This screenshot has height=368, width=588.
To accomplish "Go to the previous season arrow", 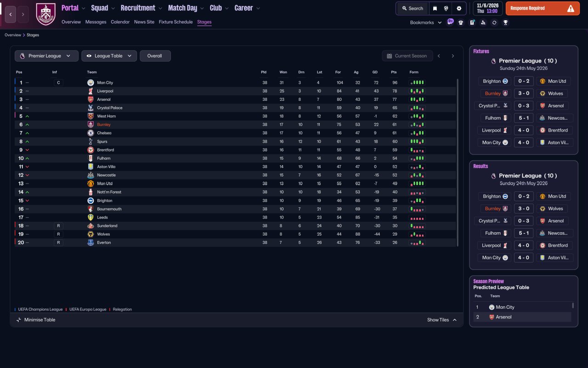I will coord(439,56).
